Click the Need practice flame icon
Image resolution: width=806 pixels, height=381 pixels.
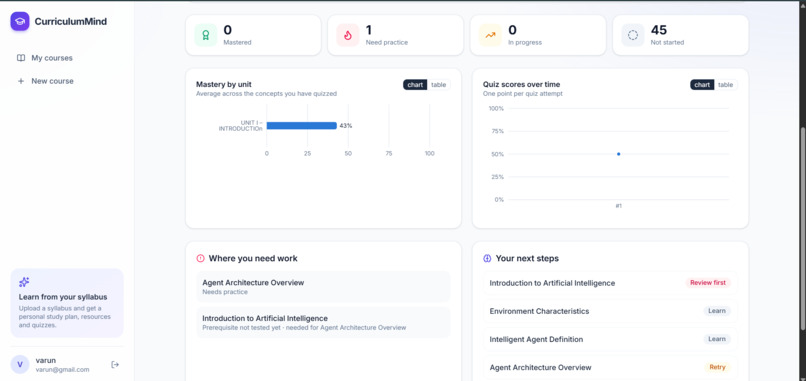point(348,35)
